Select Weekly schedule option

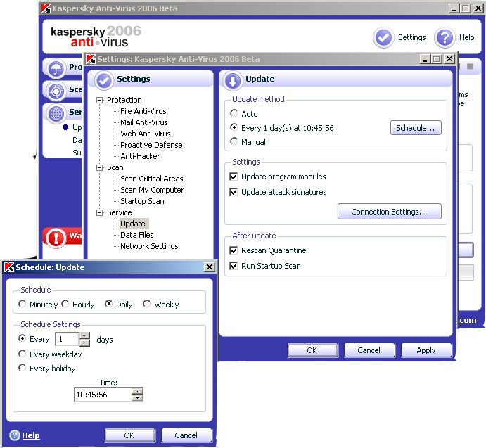(146, 304)
